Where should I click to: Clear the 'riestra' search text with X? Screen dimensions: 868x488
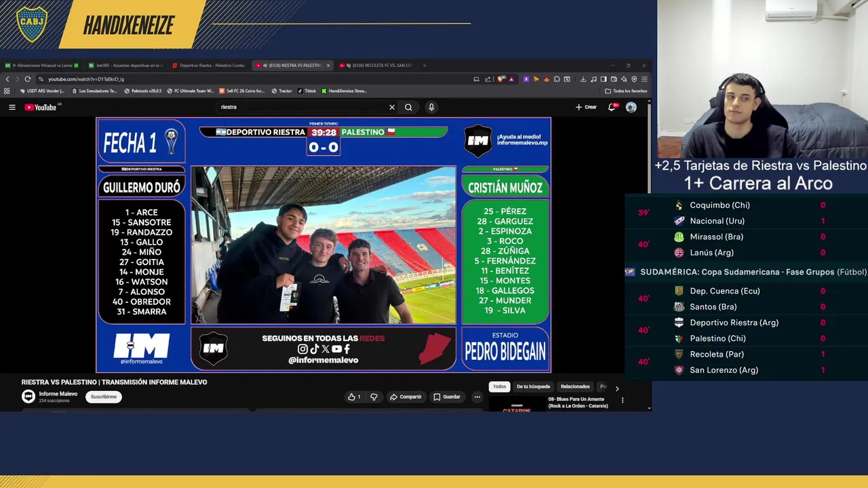(392, 107)
